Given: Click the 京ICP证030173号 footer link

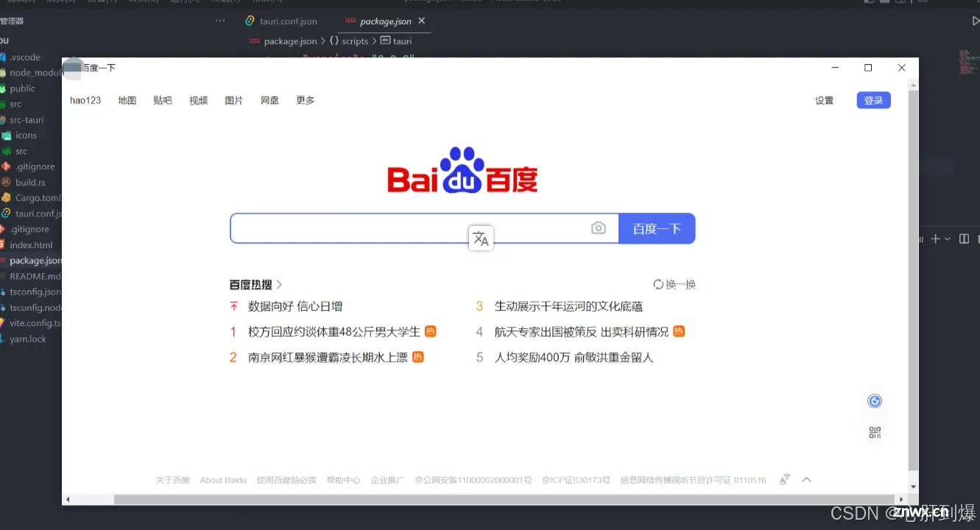Looking at the screenshot, I should (x=576, y=480).
